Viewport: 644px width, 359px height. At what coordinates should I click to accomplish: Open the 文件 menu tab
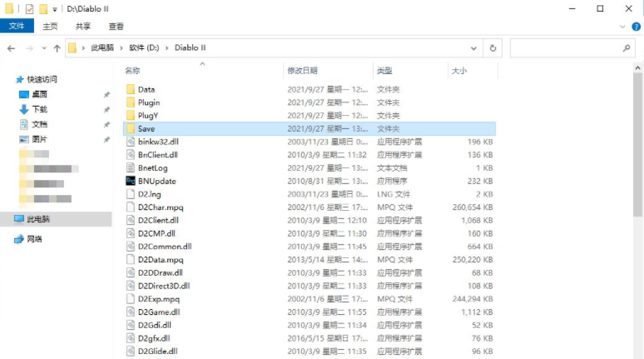(x=17, y=26)
